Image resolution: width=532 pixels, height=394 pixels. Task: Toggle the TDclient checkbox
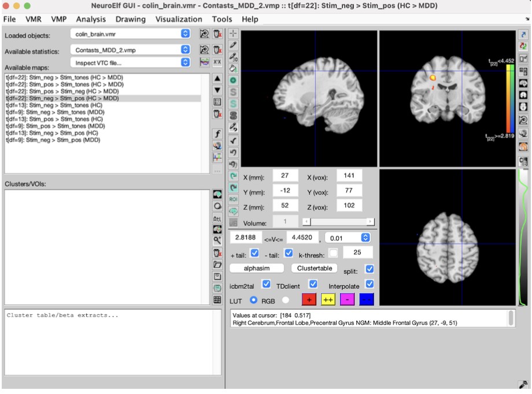tap(313, 284)
